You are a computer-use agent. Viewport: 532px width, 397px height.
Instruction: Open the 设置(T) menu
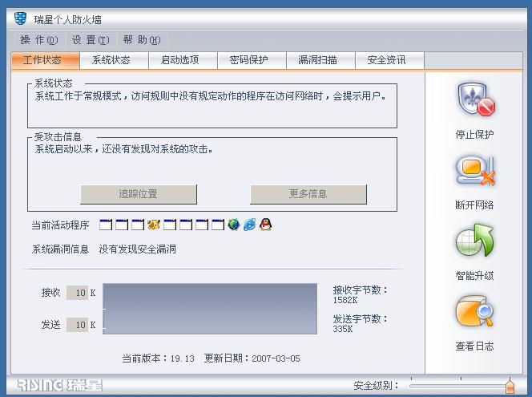[x=91, y=40]
